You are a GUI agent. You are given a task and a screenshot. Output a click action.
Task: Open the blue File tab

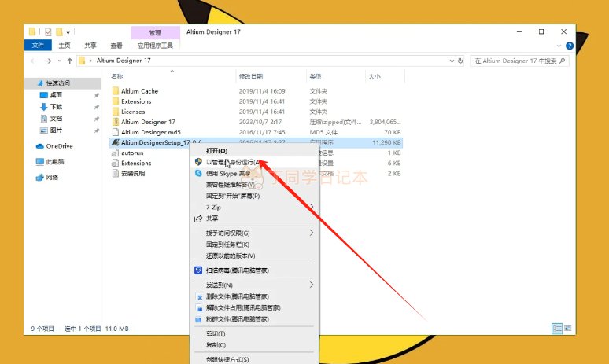[38, 46]
